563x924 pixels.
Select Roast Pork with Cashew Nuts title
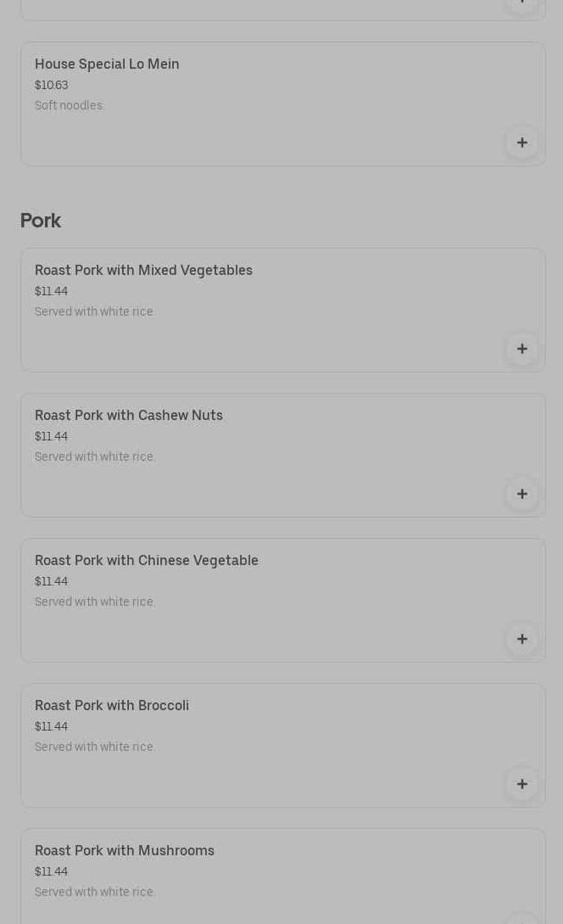click(129, 416)
